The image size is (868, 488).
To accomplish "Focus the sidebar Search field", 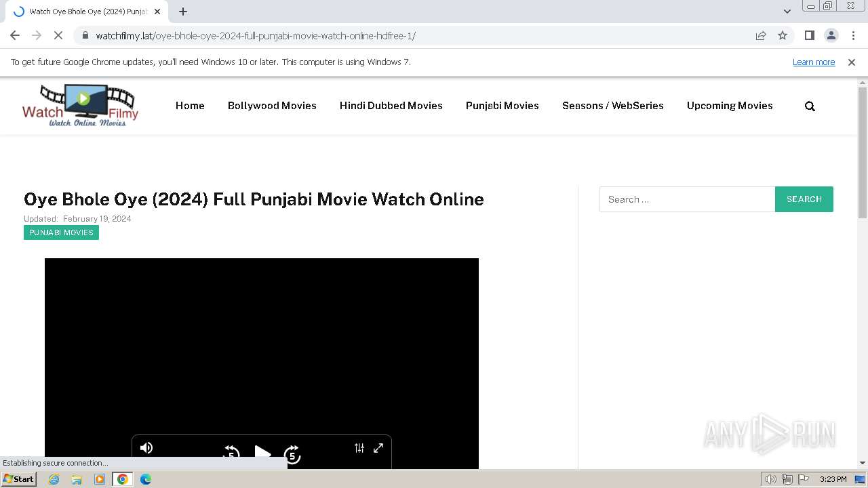I will pyautogui.click(x=687, y=199).
